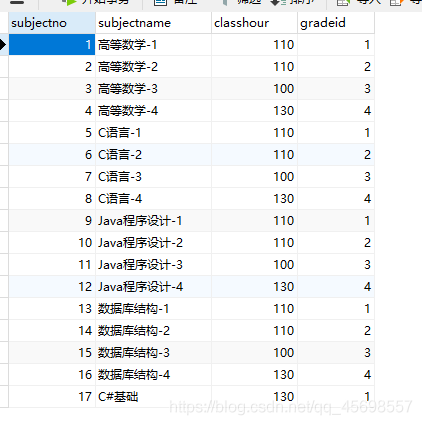Select the cell Java程序设计-4
The height and width of the screenshot is (425, 422).
pyautogui.click(x=153, y=287)
